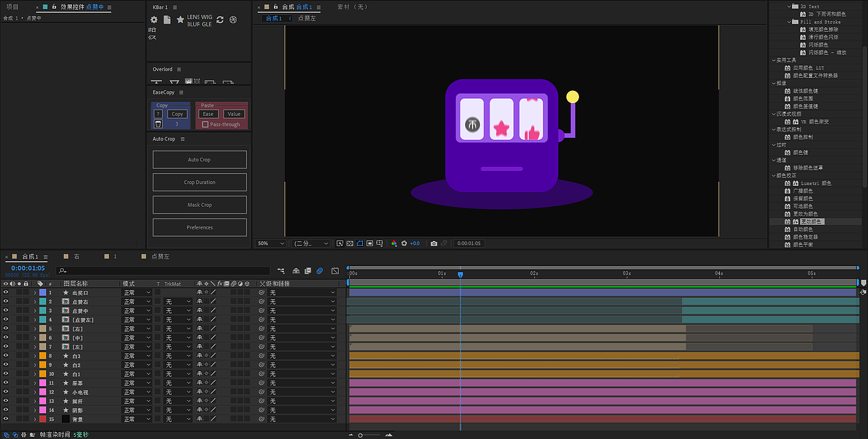Open the composition mini-flowchart icon
This screenshot has width=868, height=439.
click(279, 271)
